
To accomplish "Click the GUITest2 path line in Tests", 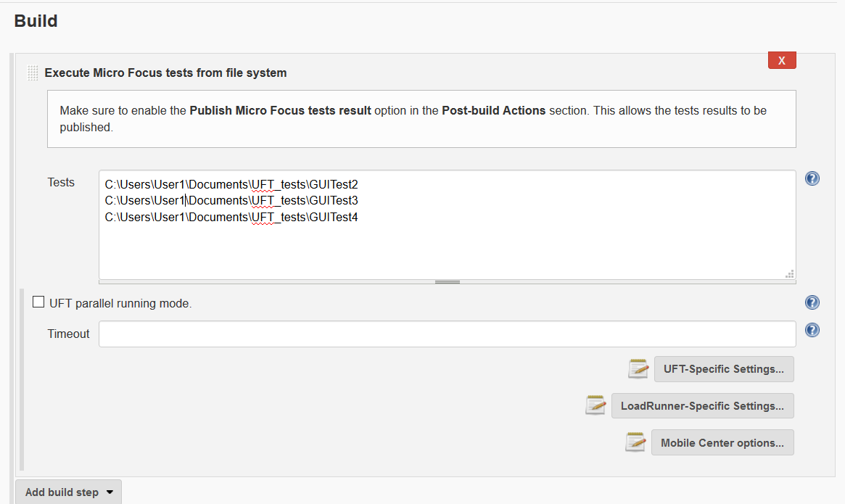I will [x=231, y=185].
